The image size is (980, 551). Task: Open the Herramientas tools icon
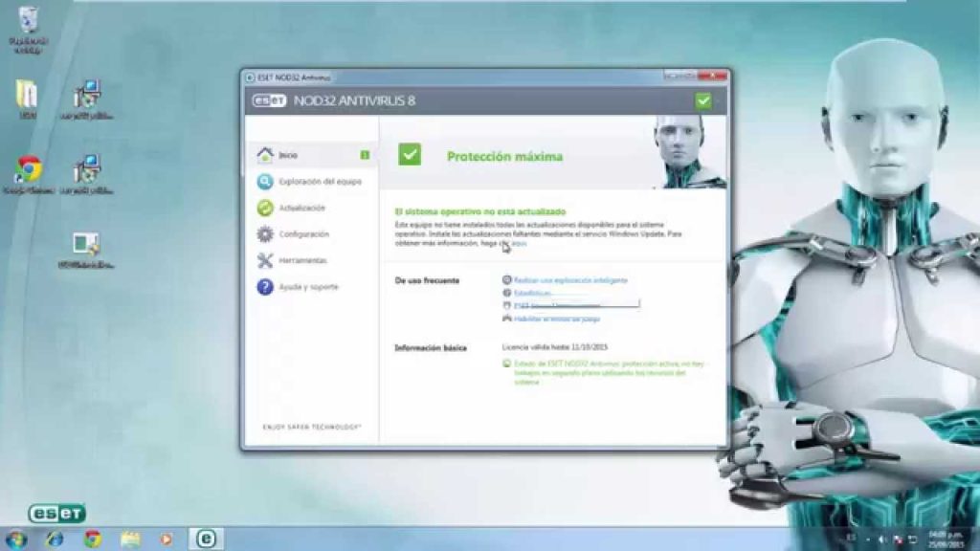[264, 259]
